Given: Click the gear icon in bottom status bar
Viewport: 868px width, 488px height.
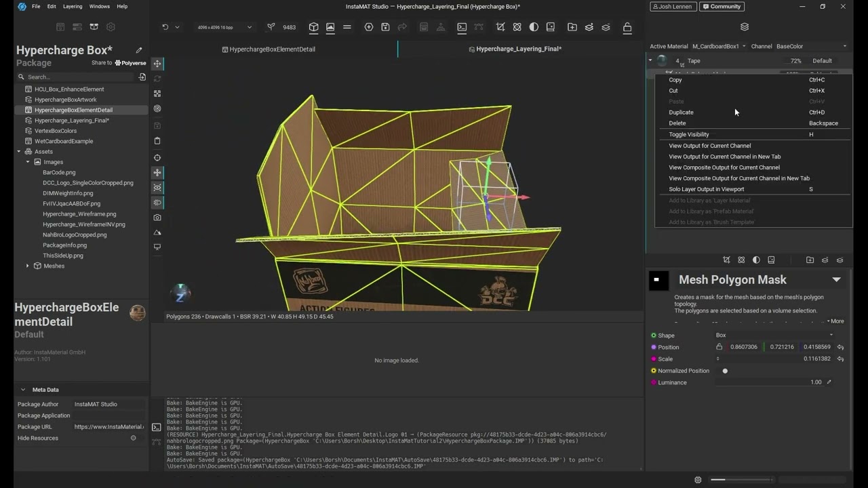Looking at the screenshot, I should (x=698, y=480).
